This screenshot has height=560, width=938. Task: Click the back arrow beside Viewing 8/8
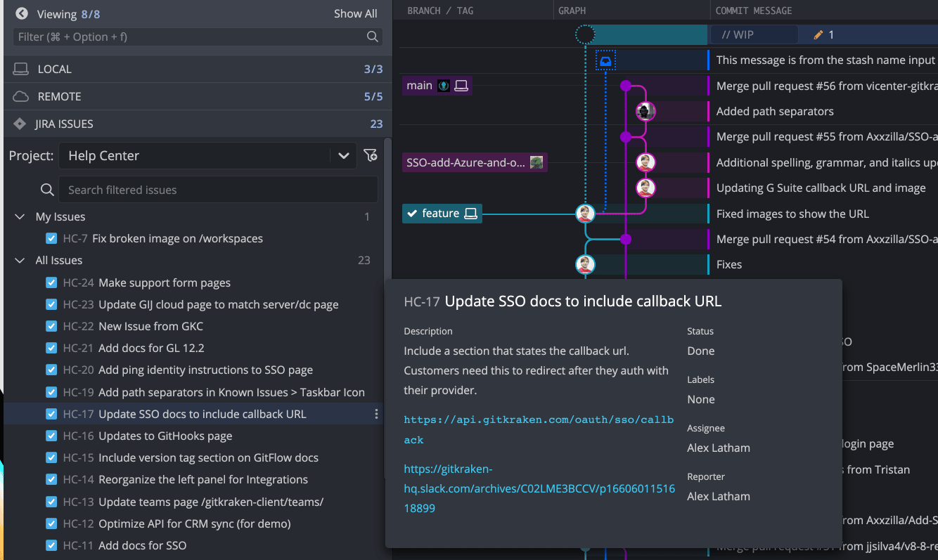pos(22,13)
